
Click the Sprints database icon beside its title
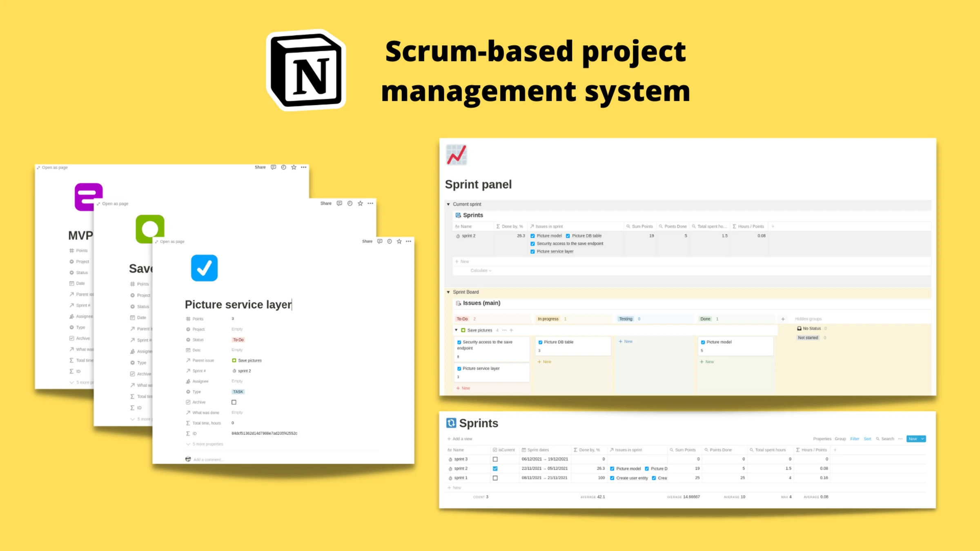pyautogui.click(x=451, y=423)
